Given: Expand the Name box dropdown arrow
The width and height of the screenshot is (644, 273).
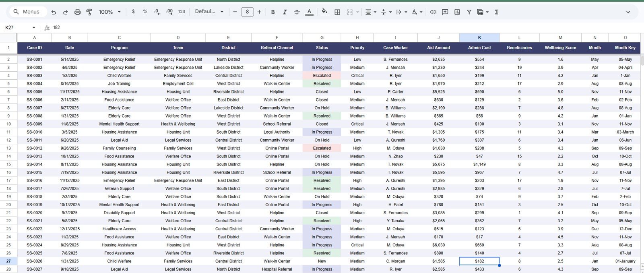Looking at the screenshot, I should [x=34, y=28].
